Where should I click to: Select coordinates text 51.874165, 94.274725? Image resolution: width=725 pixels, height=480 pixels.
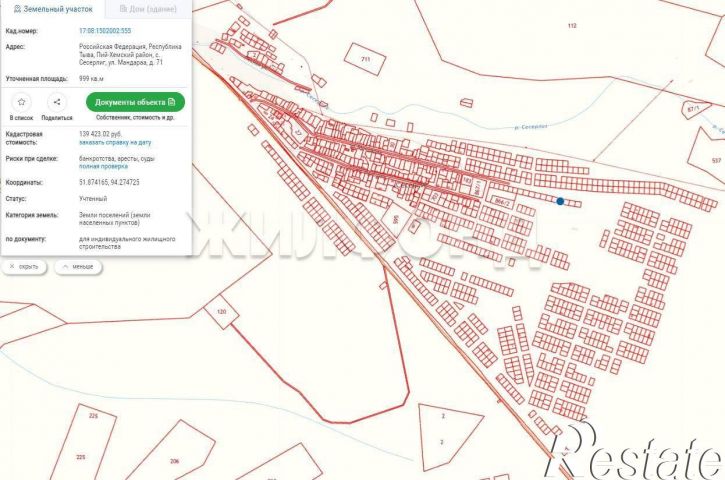click(x=109, y=182)
